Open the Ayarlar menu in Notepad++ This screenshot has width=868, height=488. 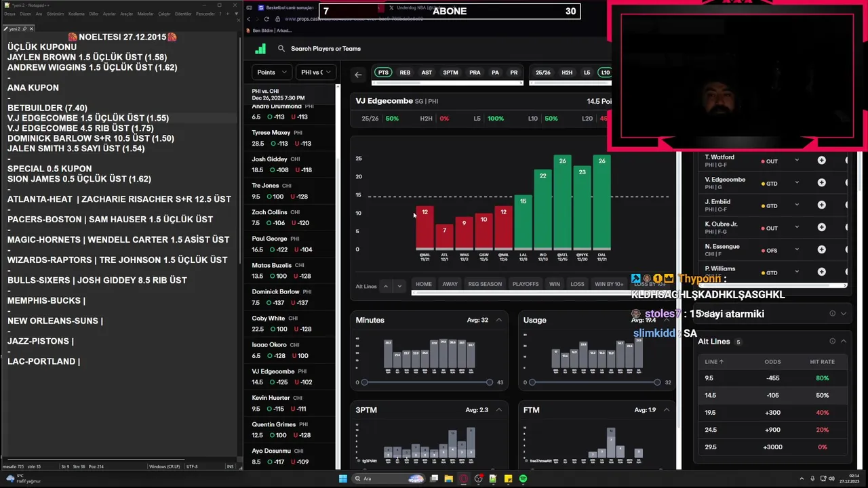point(108,14)
